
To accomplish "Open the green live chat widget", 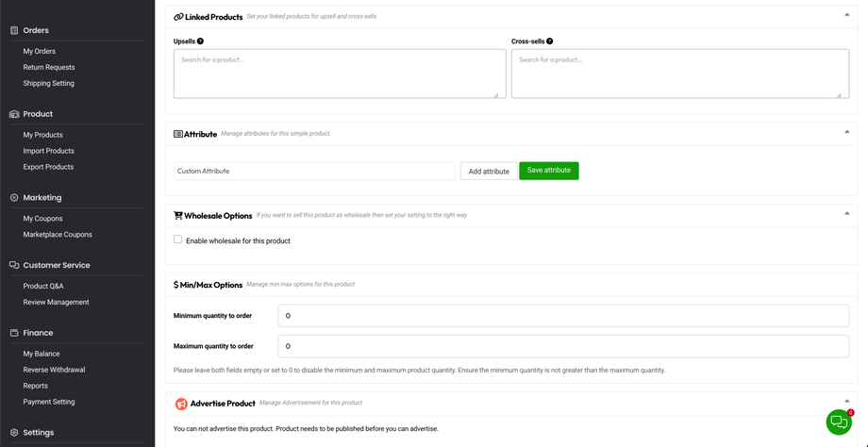I will click(x=838, y=422).
